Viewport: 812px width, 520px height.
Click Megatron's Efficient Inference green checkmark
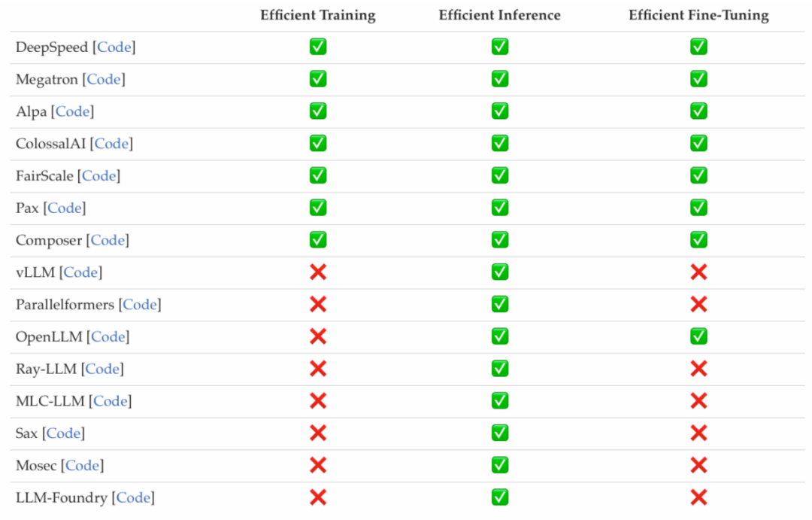500,79
